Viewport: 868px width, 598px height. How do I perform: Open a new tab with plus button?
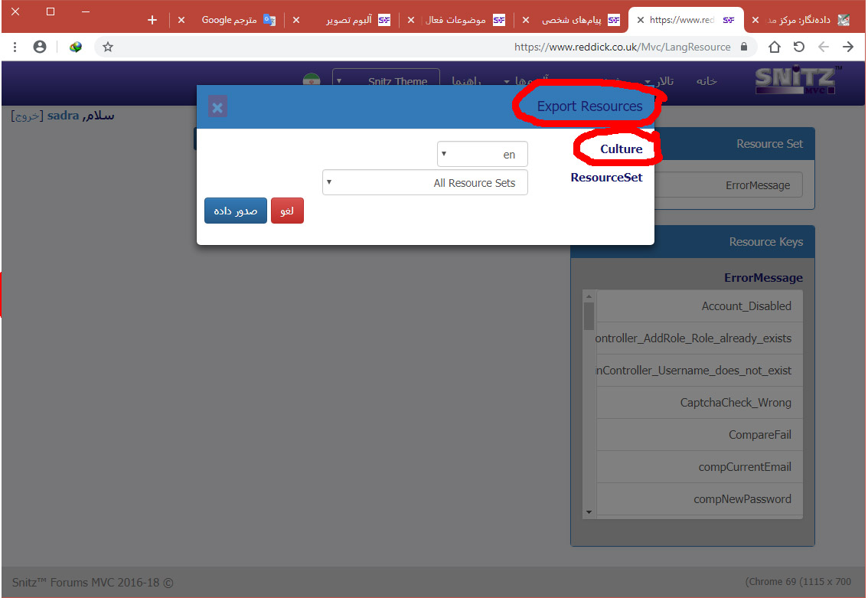tap(152, 20)
